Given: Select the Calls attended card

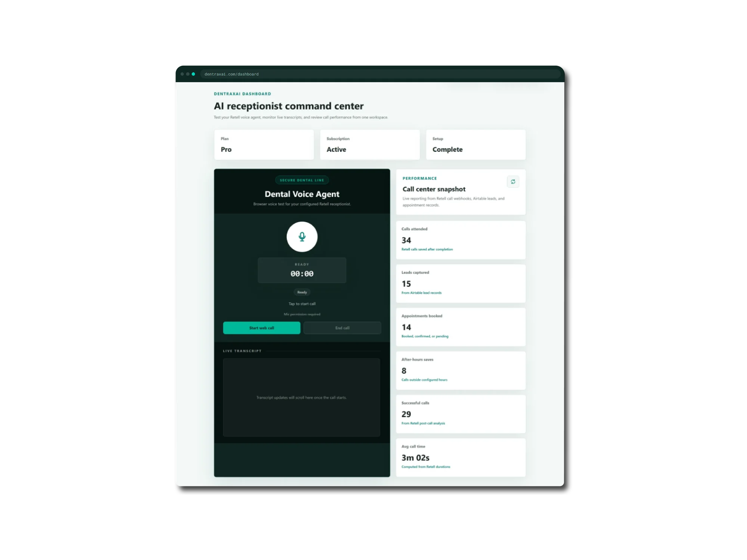Looking at the screenshot, I should (461, 240).
